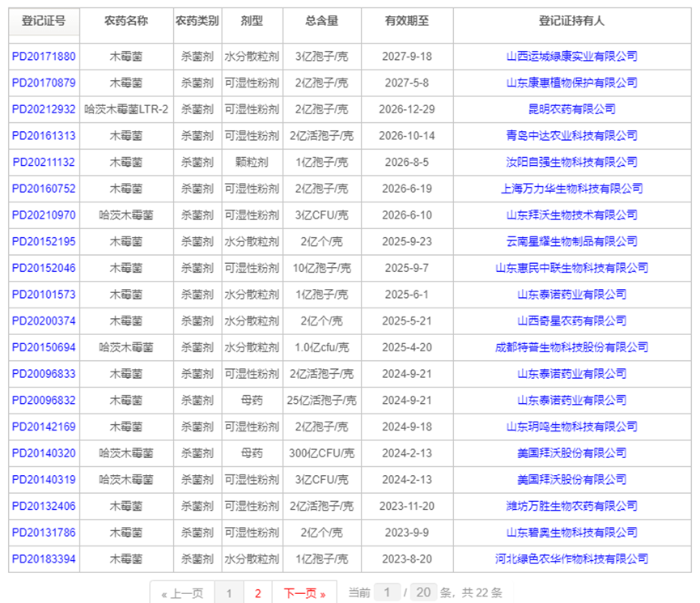Open registration link PD20152046

(44, 268)
